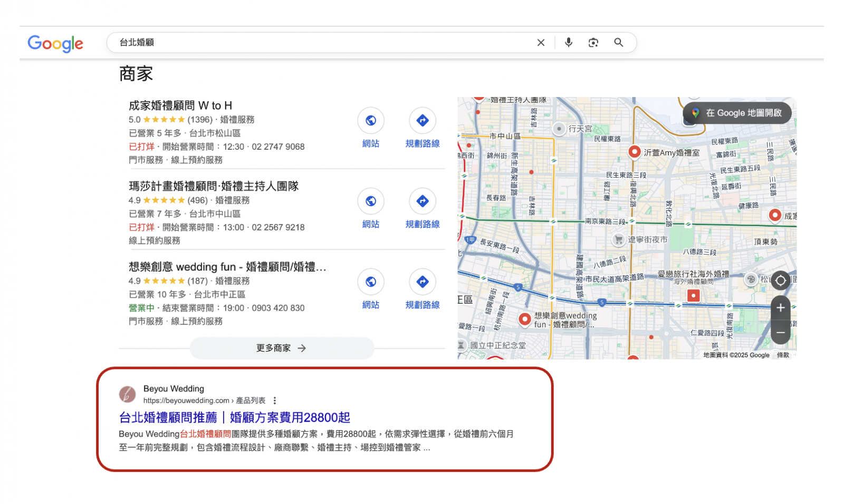Start voice search with the microphone icon

pyautogui.click(x=568, y=43)
